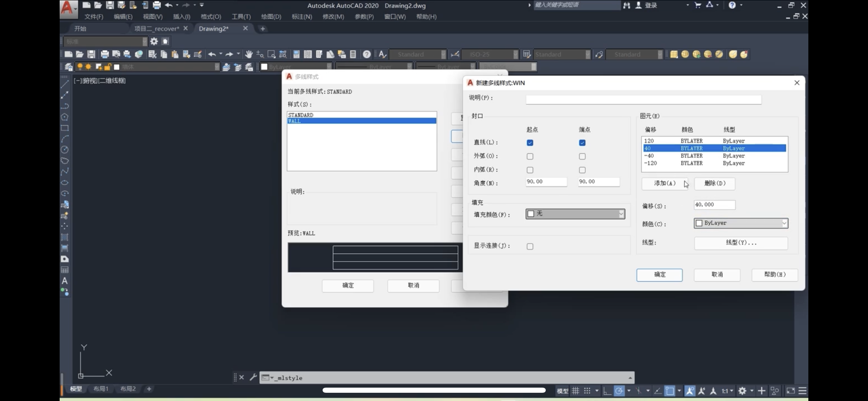Image resolution: width=868 pixels, height=401 pixels.
Task: Click the 线型(Y)... linetype button
Action: (741, 243)
